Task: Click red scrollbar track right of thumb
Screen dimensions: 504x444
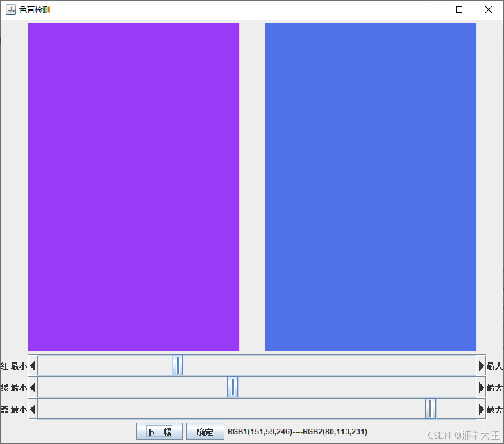Action: click(x=330, y=365)
